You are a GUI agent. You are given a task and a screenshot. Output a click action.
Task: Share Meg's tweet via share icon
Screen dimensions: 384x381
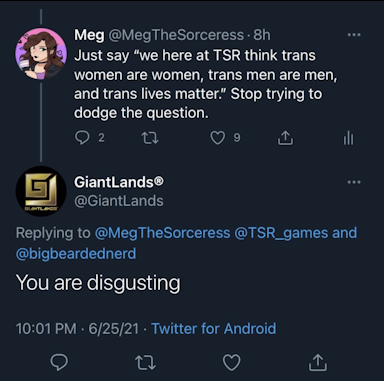[285, 138]
